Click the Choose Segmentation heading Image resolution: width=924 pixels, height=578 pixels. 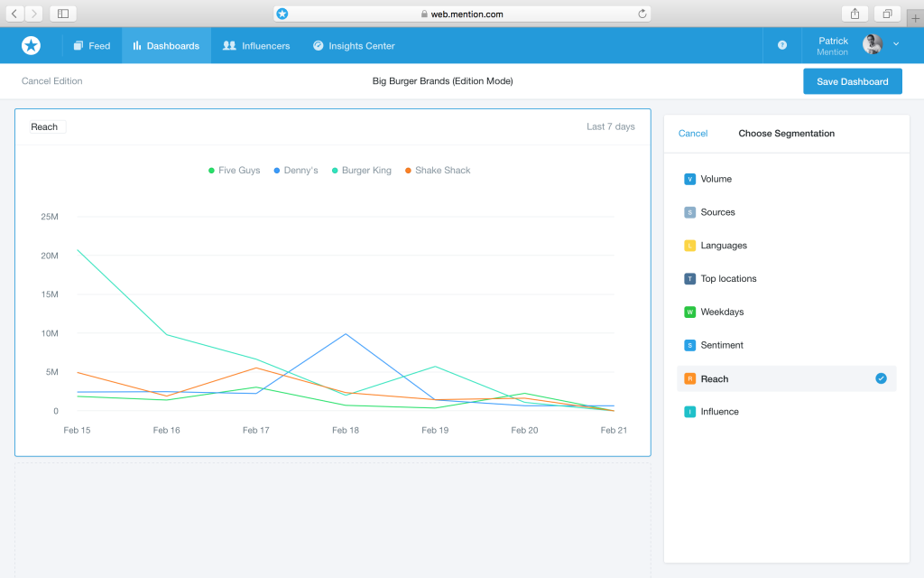(786, 134)
